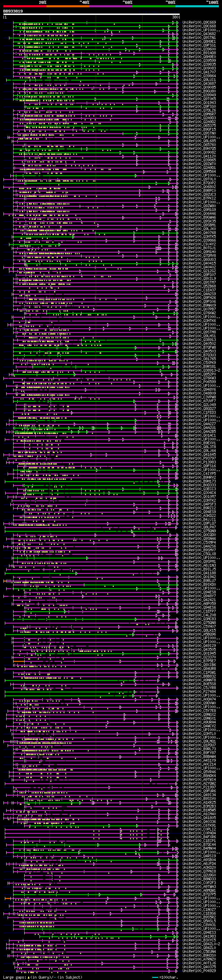Select hit label UniRef100_Q7DLZ6
Viewport: 222px width, 980px height.
[x=199, y=110]
